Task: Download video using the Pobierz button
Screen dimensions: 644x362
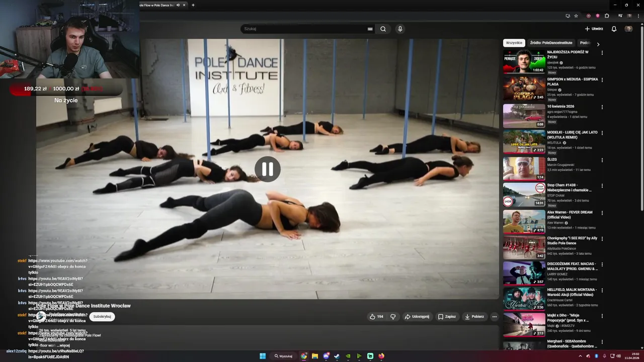Action: pos(474,317)
